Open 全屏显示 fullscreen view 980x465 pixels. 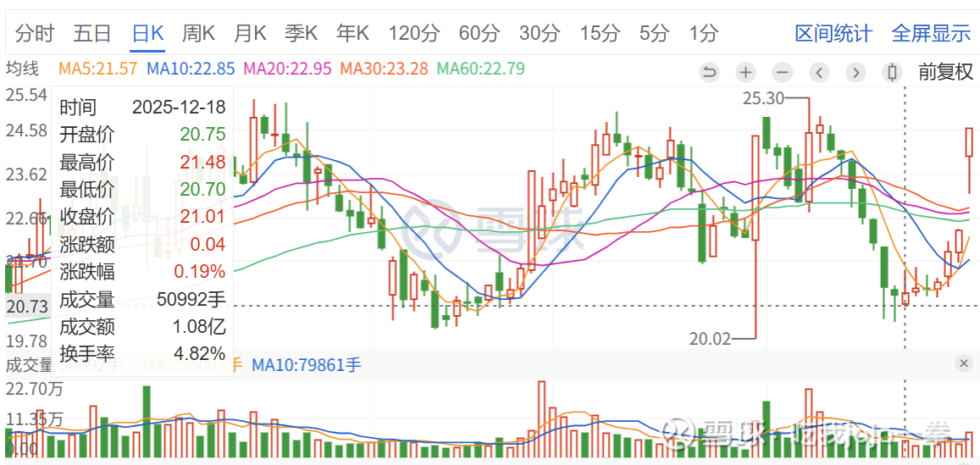pyautogui.click(x=931, y=33)
